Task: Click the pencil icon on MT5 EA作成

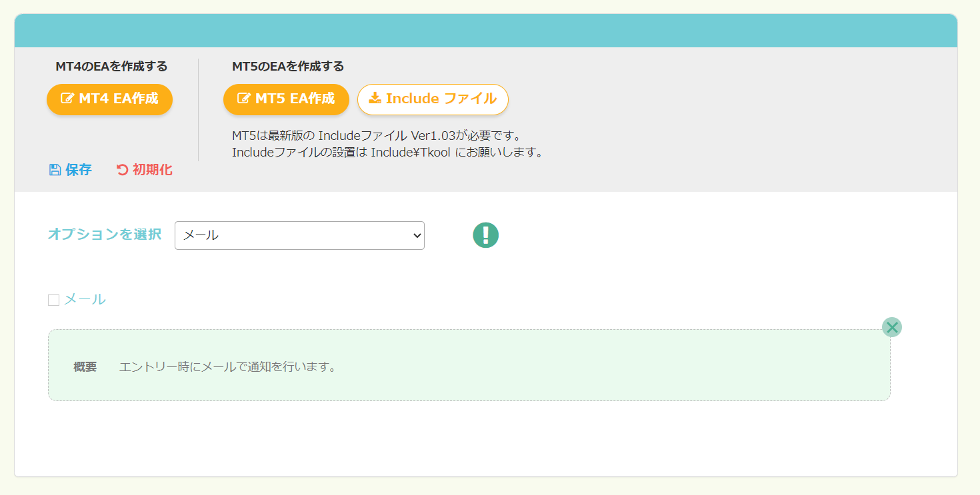Action: coord(243,99)
